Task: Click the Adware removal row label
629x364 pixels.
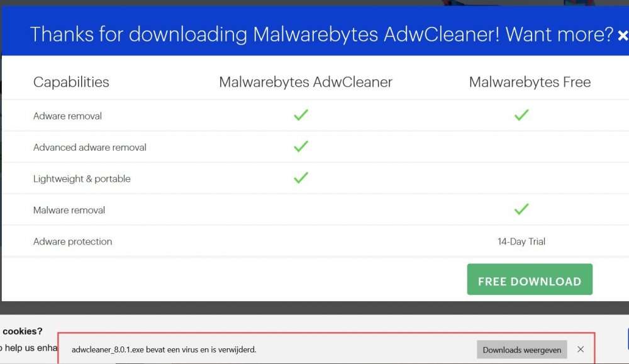Action: (x=67, y=116)
